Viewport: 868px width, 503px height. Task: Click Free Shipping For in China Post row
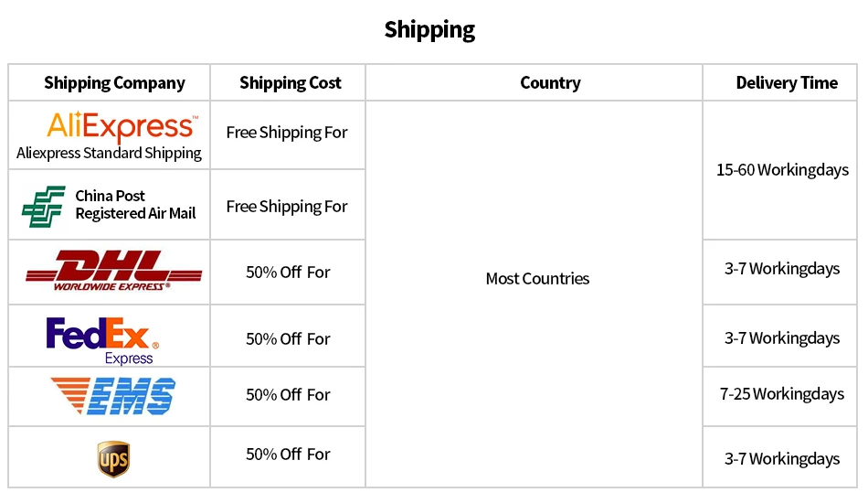pos(287,207)
